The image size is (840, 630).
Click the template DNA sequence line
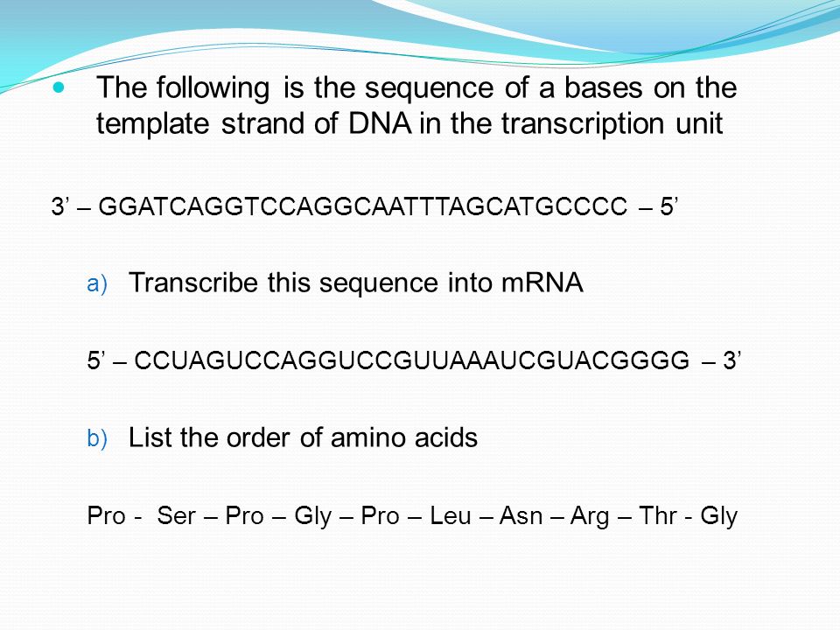point(364,206)
